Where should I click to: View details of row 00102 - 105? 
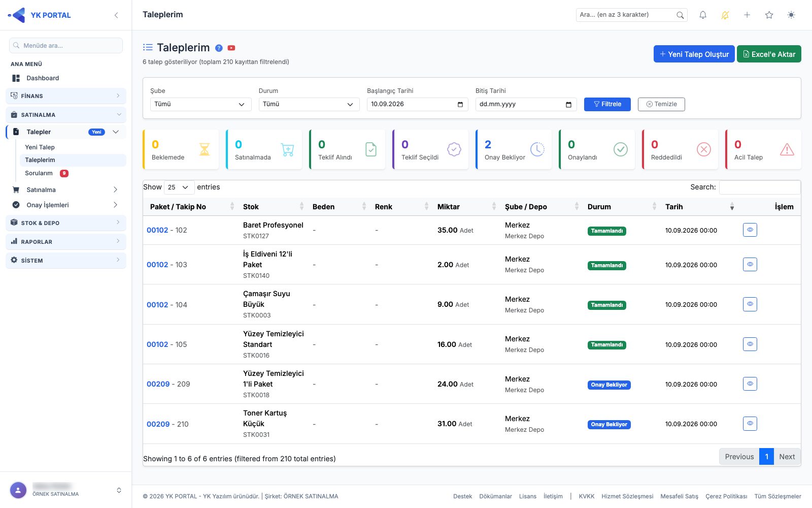pos(750,344)
